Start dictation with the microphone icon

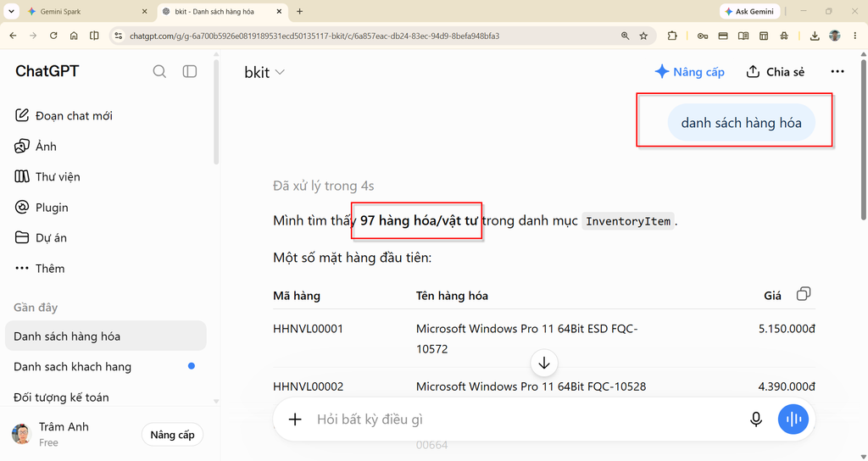[x=755, y=419]
